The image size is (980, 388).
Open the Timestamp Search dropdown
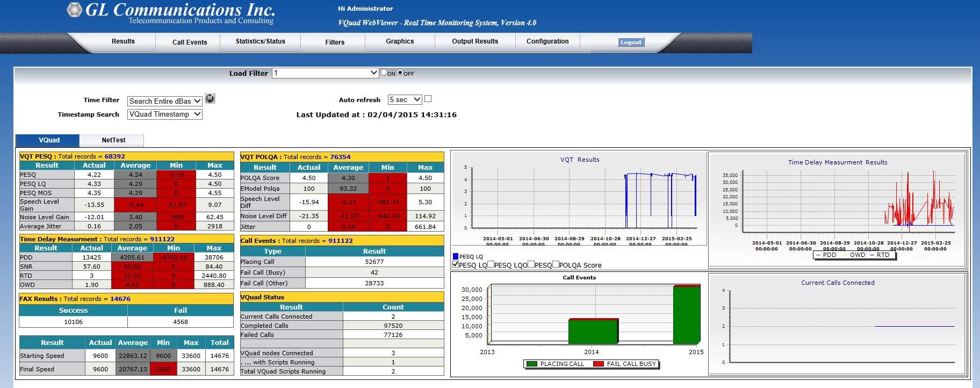point(165,114)
